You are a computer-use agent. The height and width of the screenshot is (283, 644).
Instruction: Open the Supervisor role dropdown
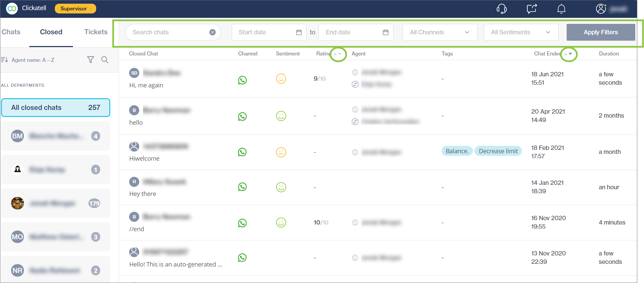(75, 9)
